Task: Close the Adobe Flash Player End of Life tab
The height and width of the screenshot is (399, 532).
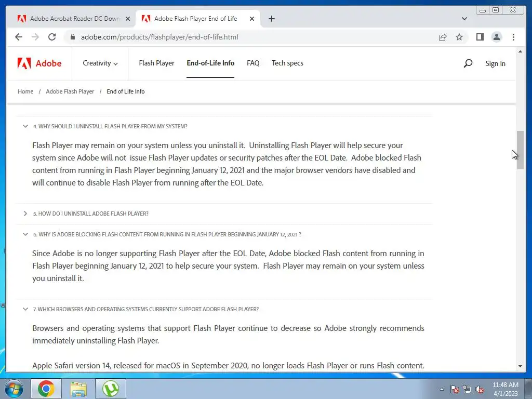Action: coord(252,19)
